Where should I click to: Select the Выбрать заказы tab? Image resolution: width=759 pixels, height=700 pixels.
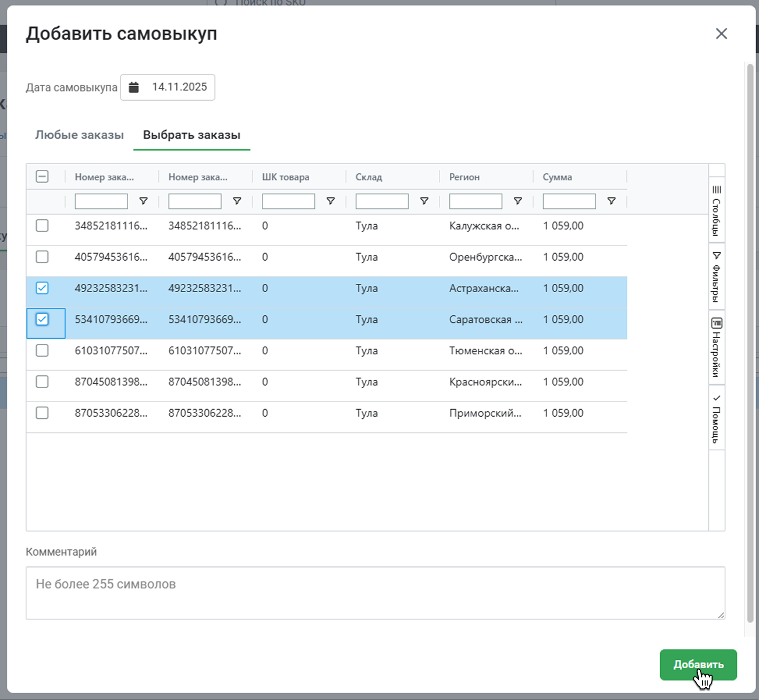pyautogui.click(x=192, y=135)
